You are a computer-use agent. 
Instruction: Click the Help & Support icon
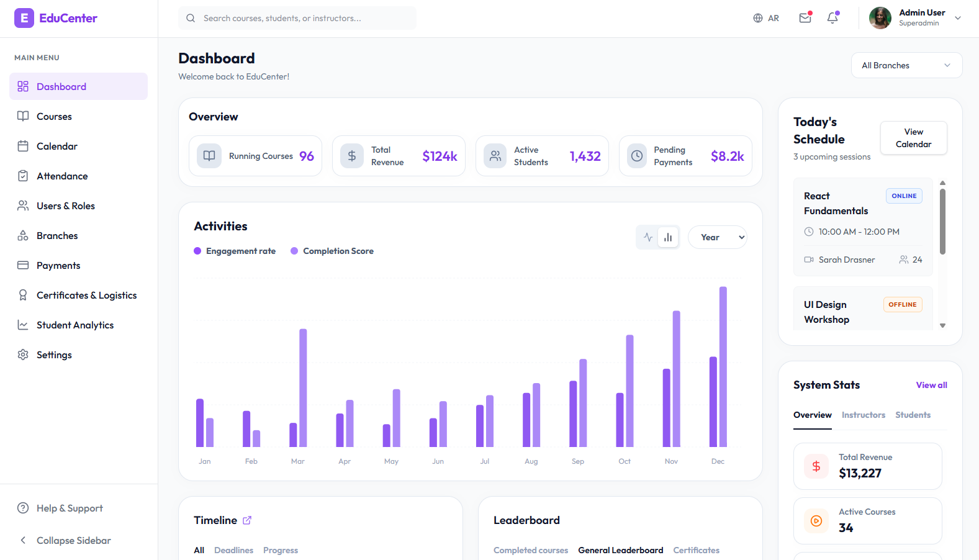coord(23,508)
